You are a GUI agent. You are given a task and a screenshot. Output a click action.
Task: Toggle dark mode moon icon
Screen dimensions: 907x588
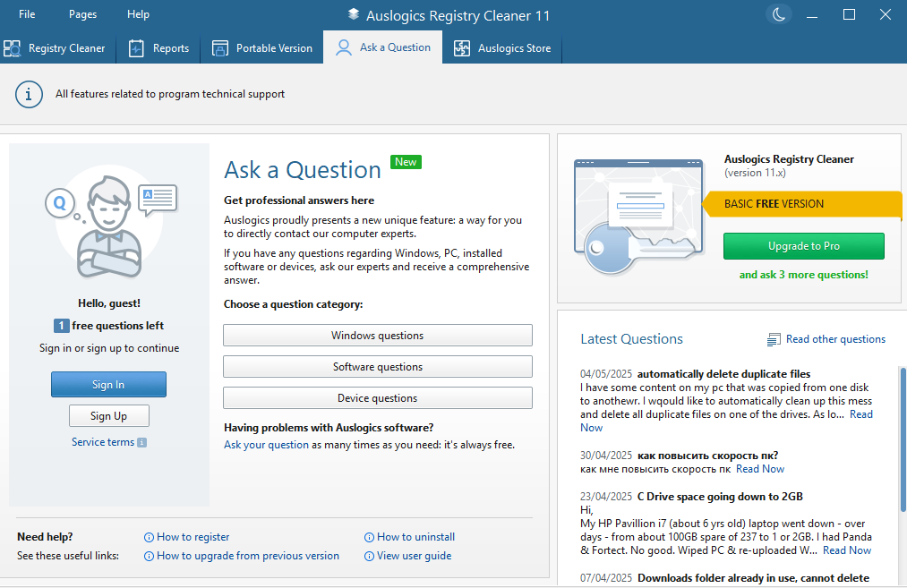click(779, 14)
